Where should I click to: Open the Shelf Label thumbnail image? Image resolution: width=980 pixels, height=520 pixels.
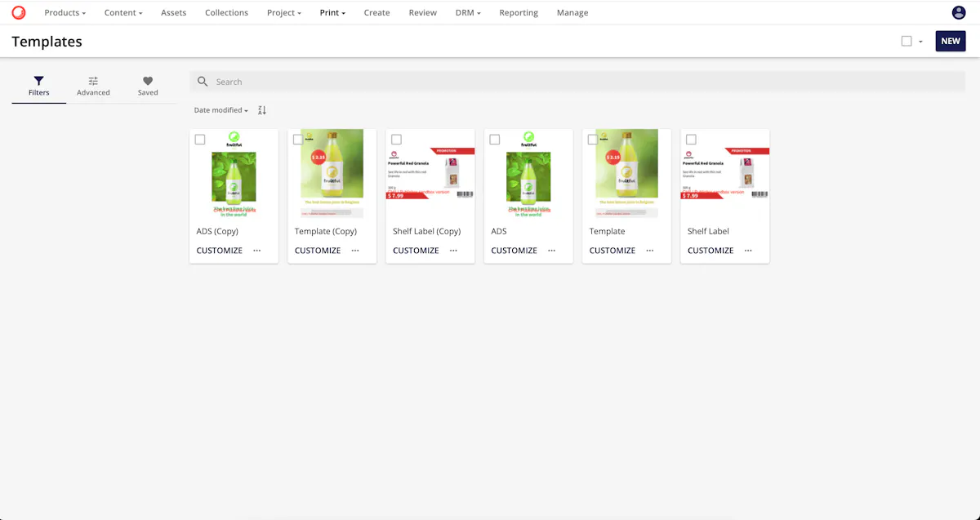click(725, 174)
